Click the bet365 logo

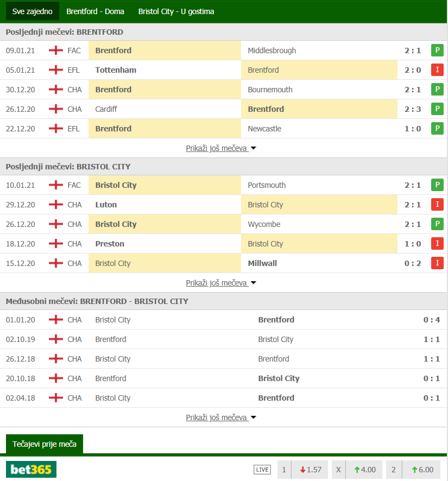[31, 470]
